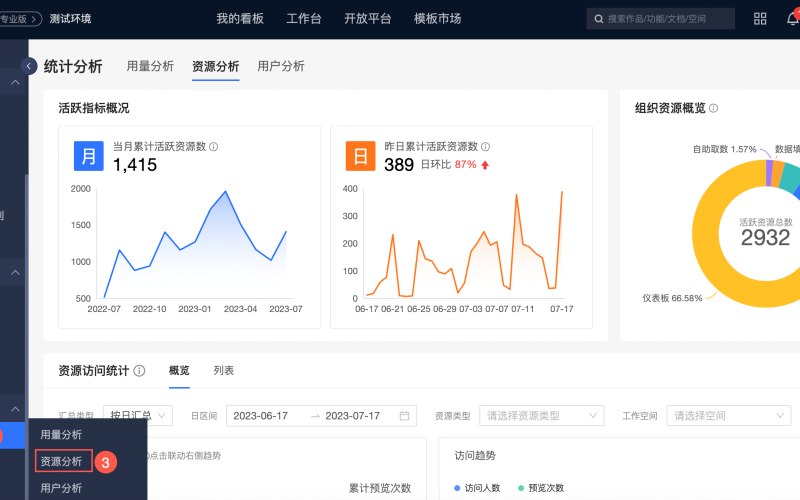Image resolution: width=800 pixels, height=500 pixels.
Task: Open 开放平台 in top navigation
Action: 367,19
